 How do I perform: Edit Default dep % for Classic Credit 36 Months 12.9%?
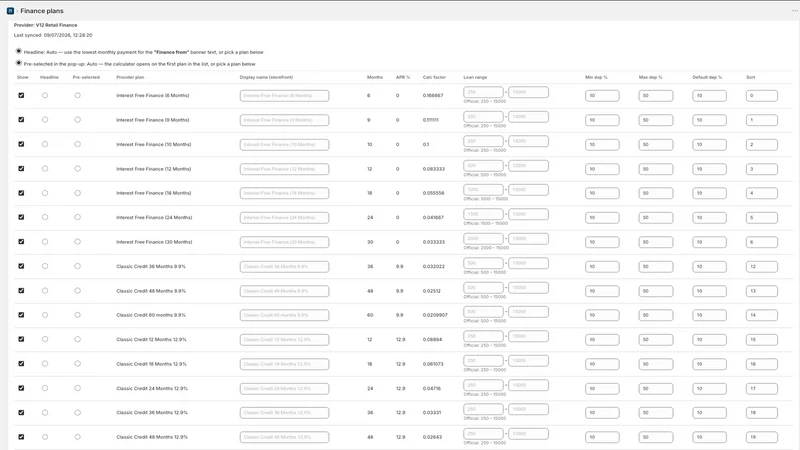pyautogui.click(x=710, y=413)
